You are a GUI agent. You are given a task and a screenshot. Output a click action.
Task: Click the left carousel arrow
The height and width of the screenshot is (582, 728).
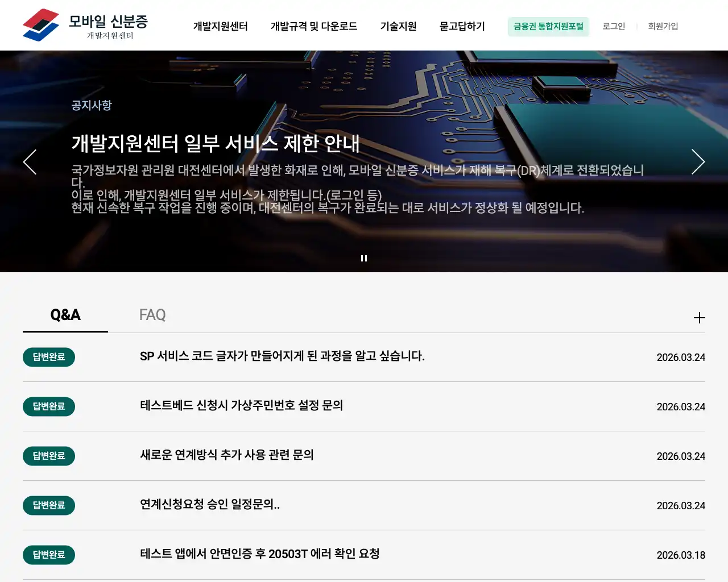30,162
